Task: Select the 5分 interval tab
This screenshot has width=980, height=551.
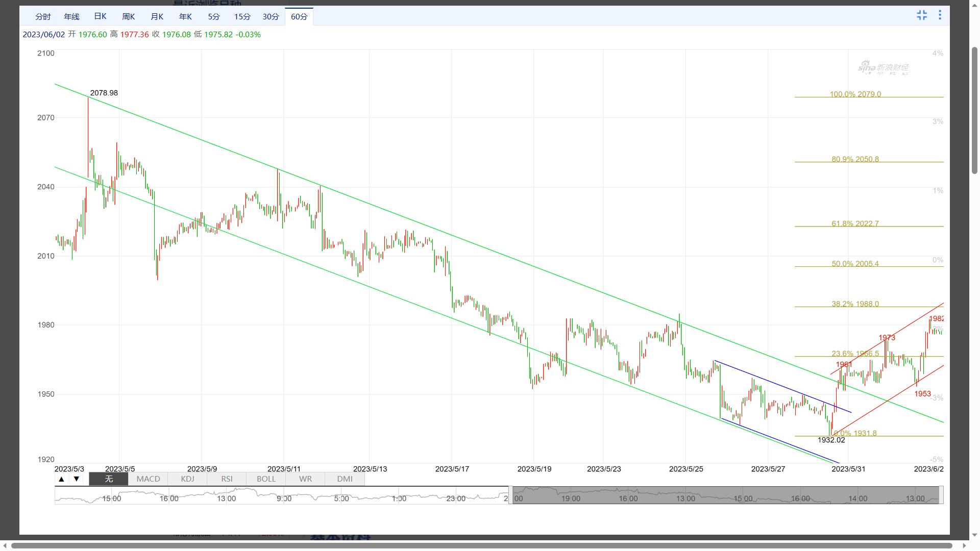Action: (x=214, y=17)
